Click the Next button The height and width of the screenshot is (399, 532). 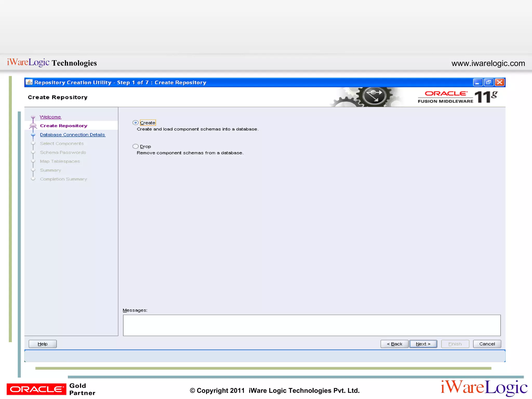point(423,344)
